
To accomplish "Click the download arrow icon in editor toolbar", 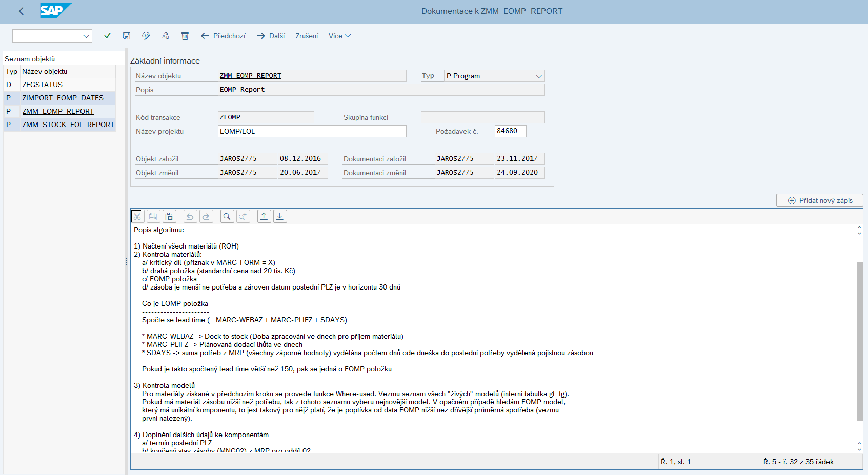I will pyautogui.click(x=280, y=216).
